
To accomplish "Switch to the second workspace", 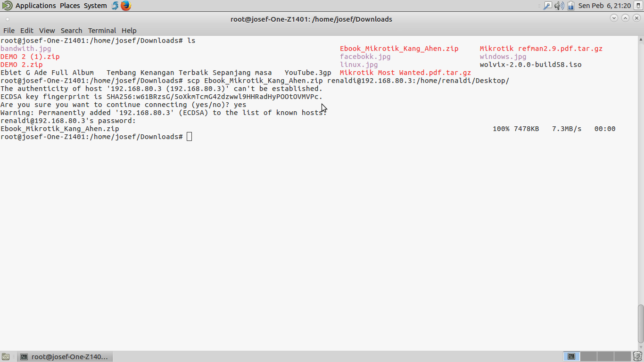I will click(x=588, y=357).
